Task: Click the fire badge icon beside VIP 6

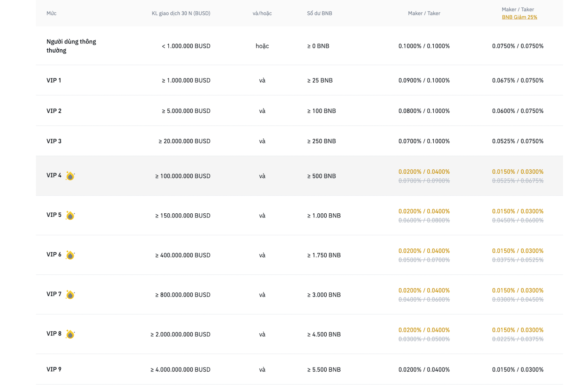Action: (x=70, y=255)
